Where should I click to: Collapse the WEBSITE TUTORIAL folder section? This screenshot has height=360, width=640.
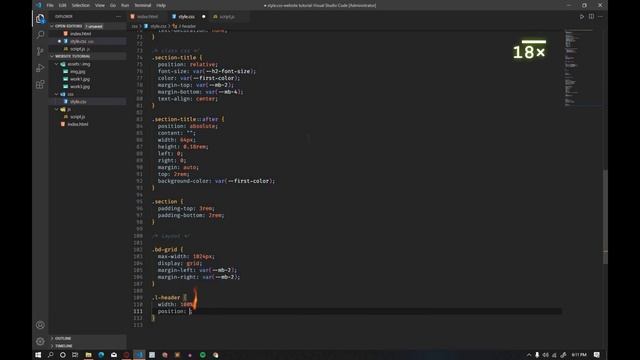point(52,56)
